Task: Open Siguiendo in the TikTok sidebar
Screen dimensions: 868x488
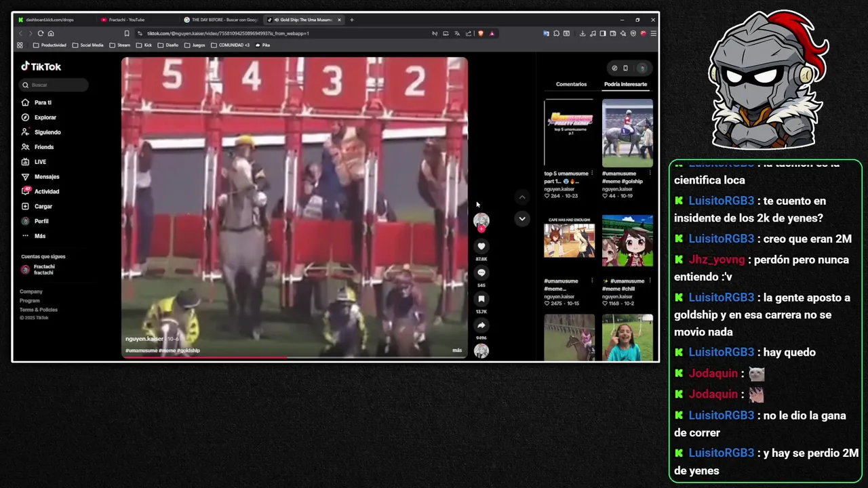Action: tap(47, 132)
